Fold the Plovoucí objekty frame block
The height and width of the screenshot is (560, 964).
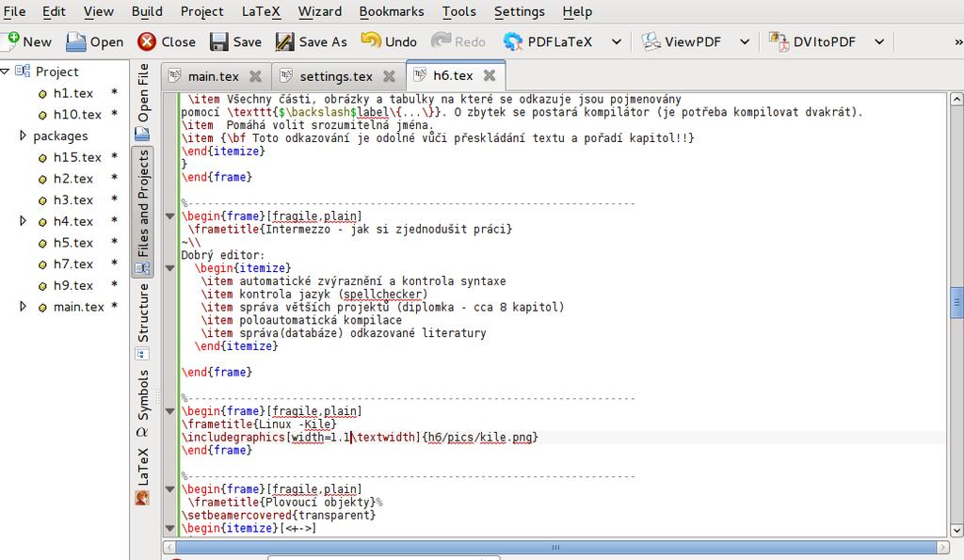coord(170,489)
